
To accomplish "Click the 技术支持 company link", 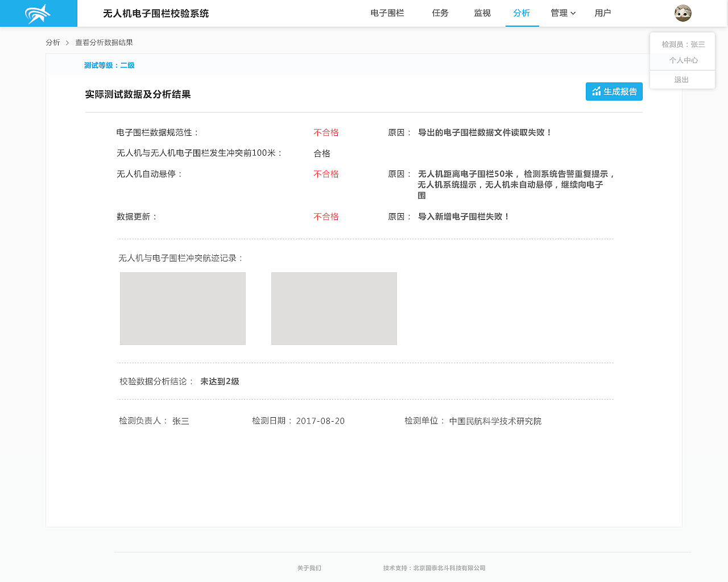I will (434, 568).
